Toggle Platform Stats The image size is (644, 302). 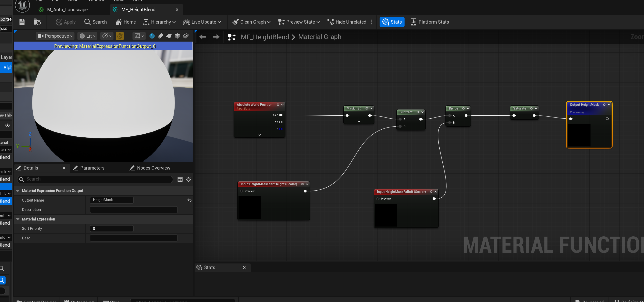[x=430, y=22]
